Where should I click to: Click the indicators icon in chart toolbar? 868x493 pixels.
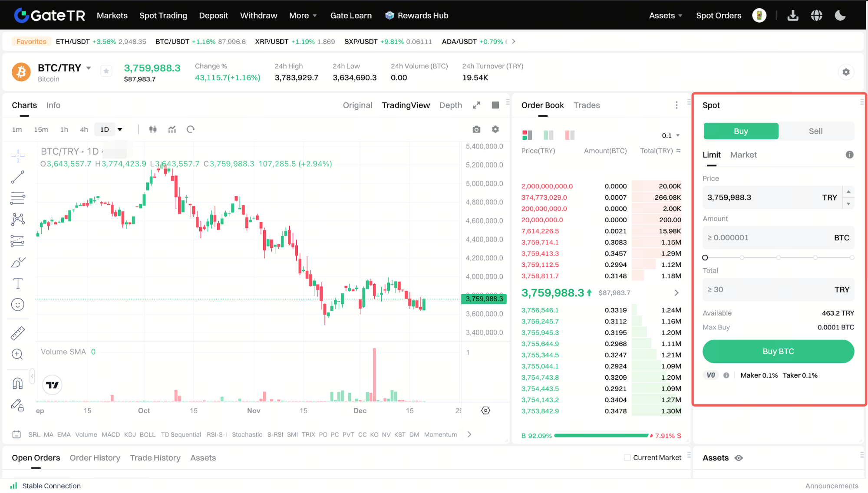[172, 129]
